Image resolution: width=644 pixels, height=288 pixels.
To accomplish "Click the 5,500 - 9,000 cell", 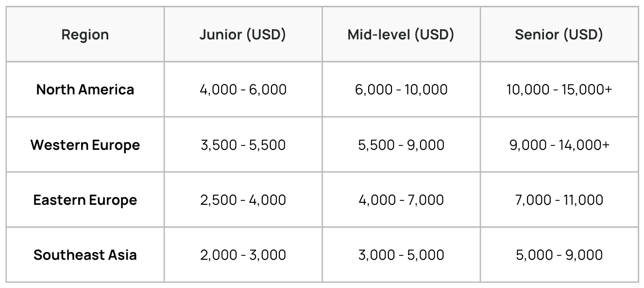I will click(x=401, y=144).
